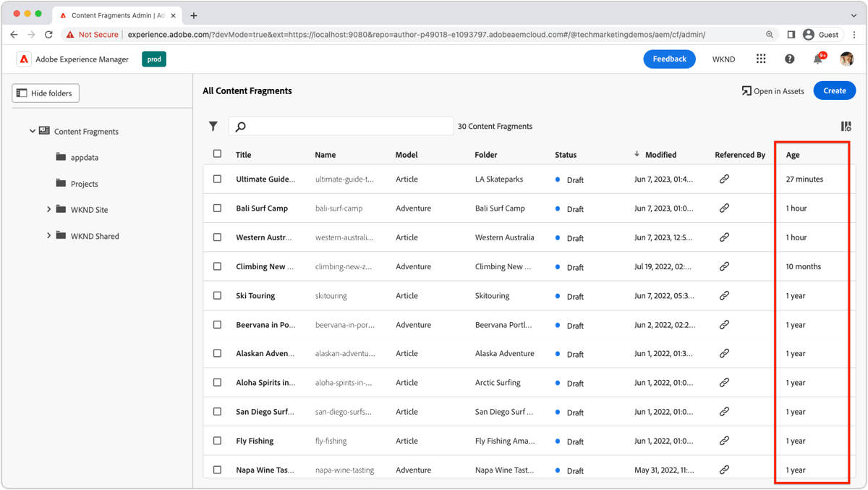The width and height of the screenshot is (868, 490).
Task: Click the Referenced By link icon for Ski Touring
Action: [724, 295]
